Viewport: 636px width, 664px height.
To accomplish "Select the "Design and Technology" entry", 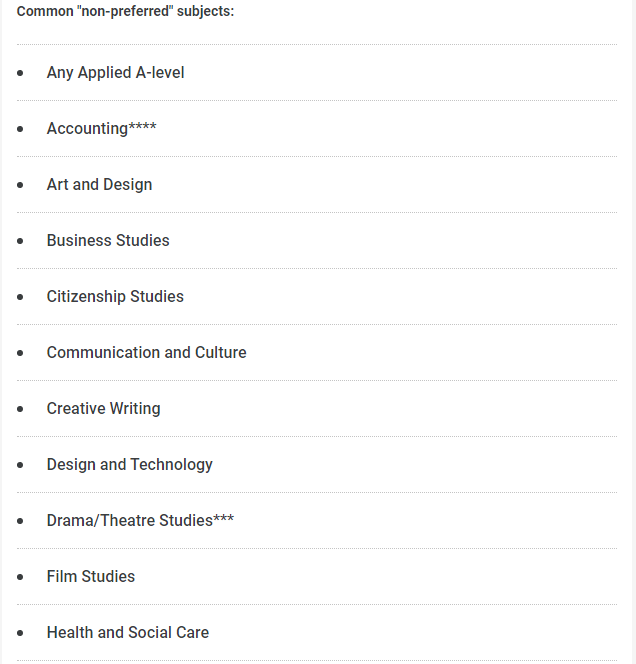I will 129,465.
